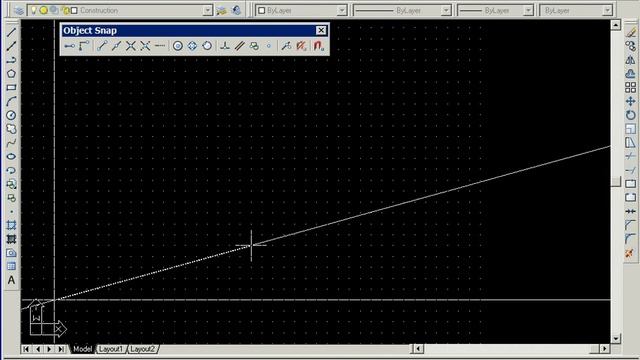Choose Snap to Nearest
Image resolution: width=640 pixels, height=360 pixels.
click(x=287, y=46)
